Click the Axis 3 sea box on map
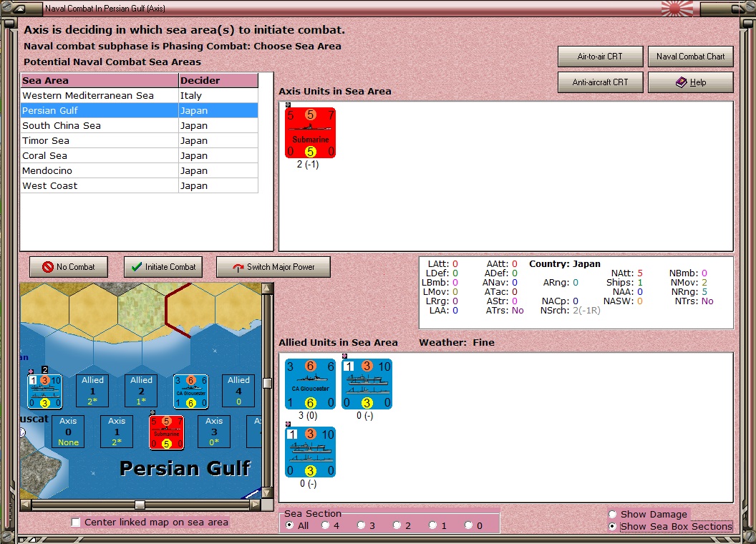The width and height of the screenshot is (756, 544). 214,432
